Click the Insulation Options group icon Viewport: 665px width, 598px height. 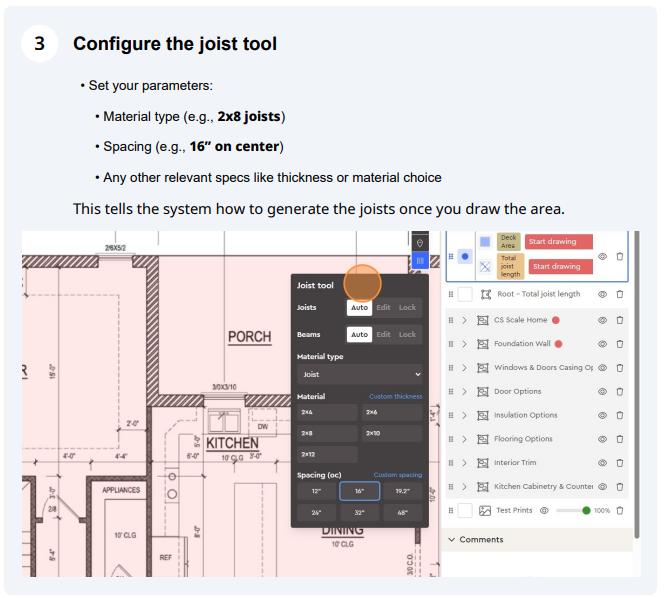(x=483, y=415)
